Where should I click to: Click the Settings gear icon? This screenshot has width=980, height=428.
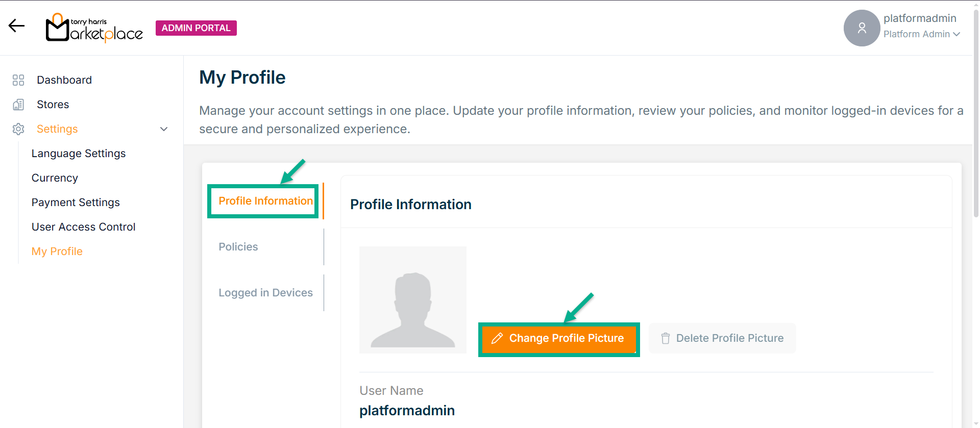(18, 129)
